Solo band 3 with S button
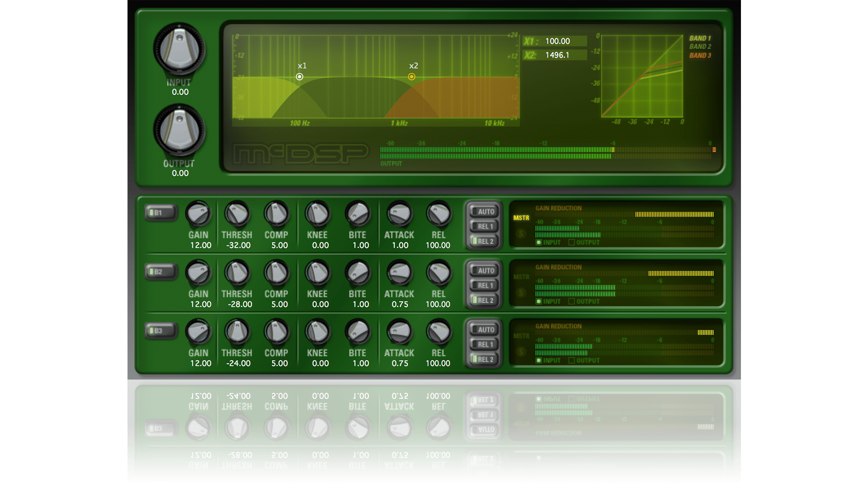 click(x=521, y=352)
